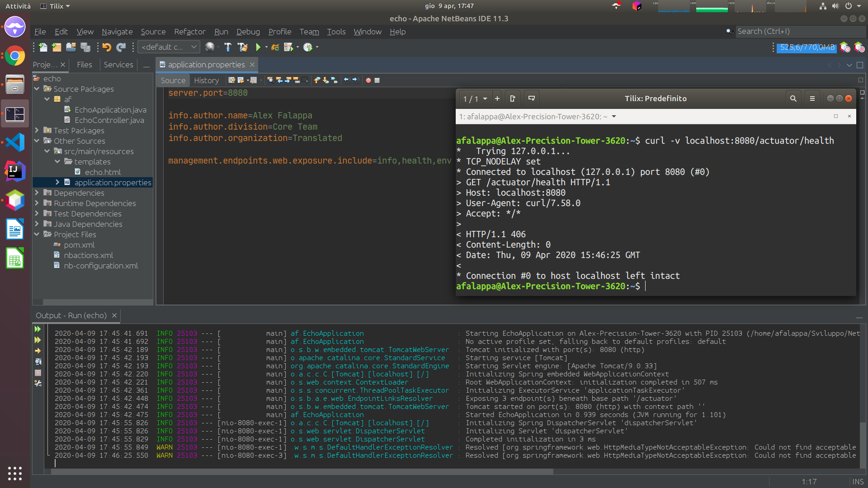
Task: Click the Save All toolbar icon
Action: tap(85, 47)
